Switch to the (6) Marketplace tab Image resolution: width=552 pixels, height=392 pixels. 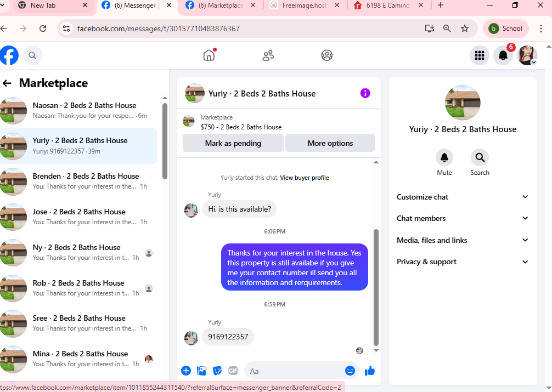(x=221, y=5)
